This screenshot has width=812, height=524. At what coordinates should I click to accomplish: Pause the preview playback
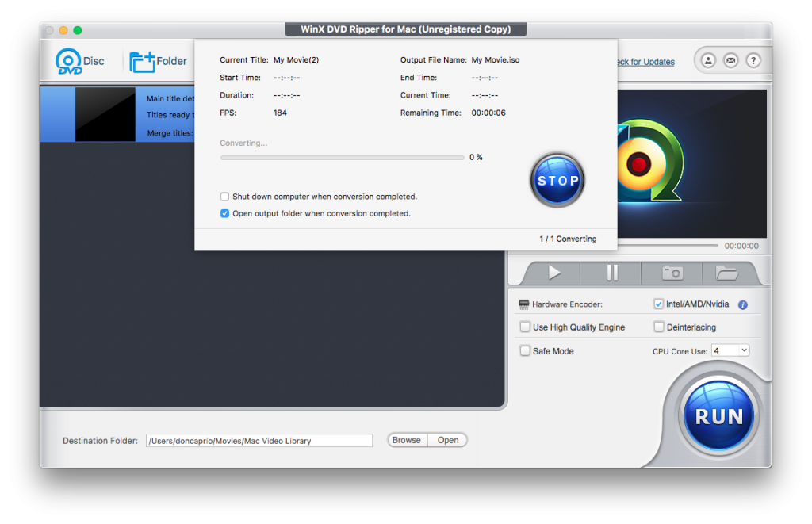(x=611, y=273)
